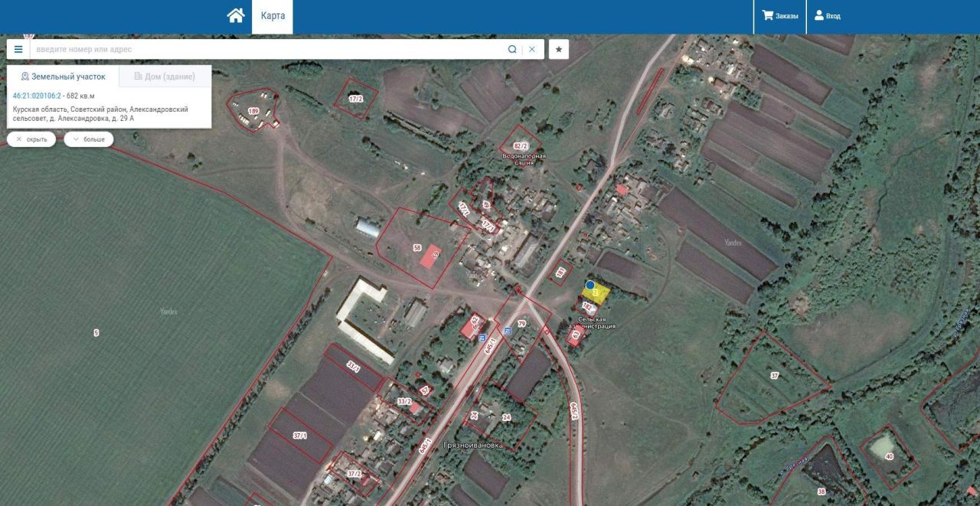980x506 pixels.
Task: Open favorites star button
Action: [x=559, y=49]
